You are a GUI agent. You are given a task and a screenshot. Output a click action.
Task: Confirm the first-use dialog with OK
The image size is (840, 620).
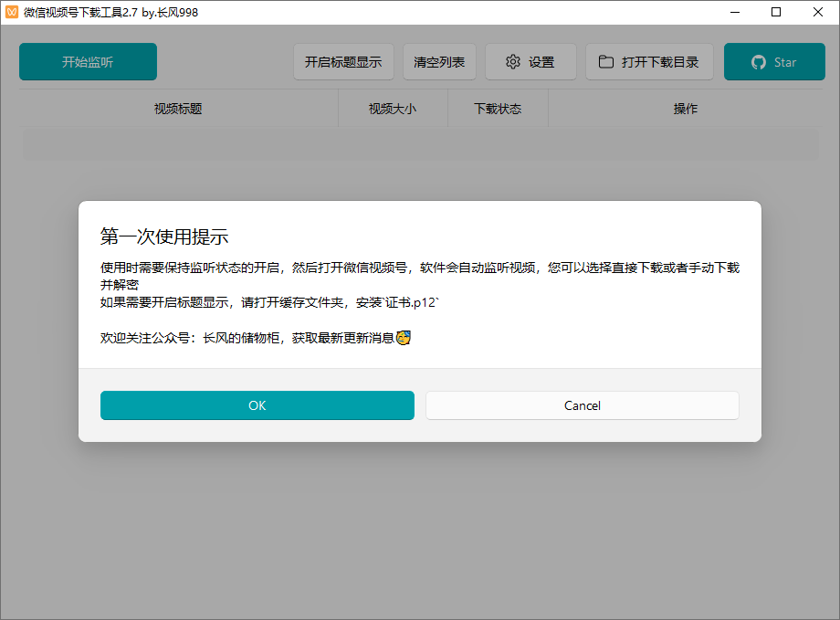click(x=257, y=405)
